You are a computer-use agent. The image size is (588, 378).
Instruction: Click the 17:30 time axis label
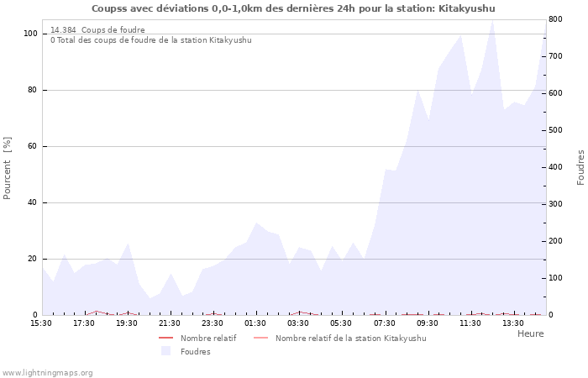point(84,323)
